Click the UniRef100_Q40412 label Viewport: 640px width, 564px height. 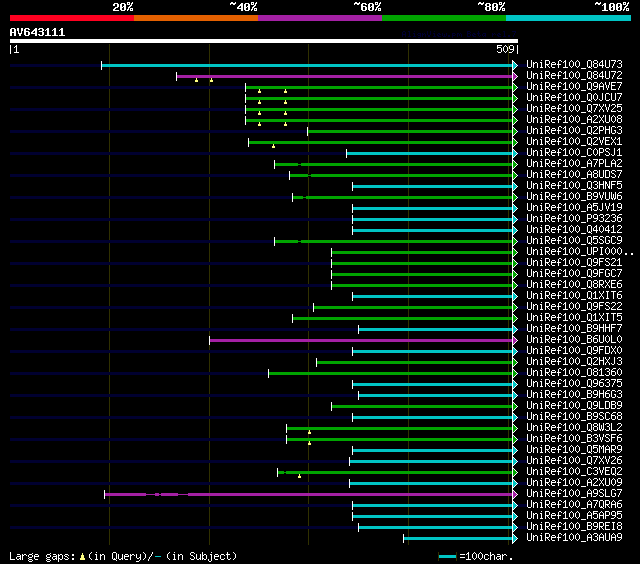574,230
